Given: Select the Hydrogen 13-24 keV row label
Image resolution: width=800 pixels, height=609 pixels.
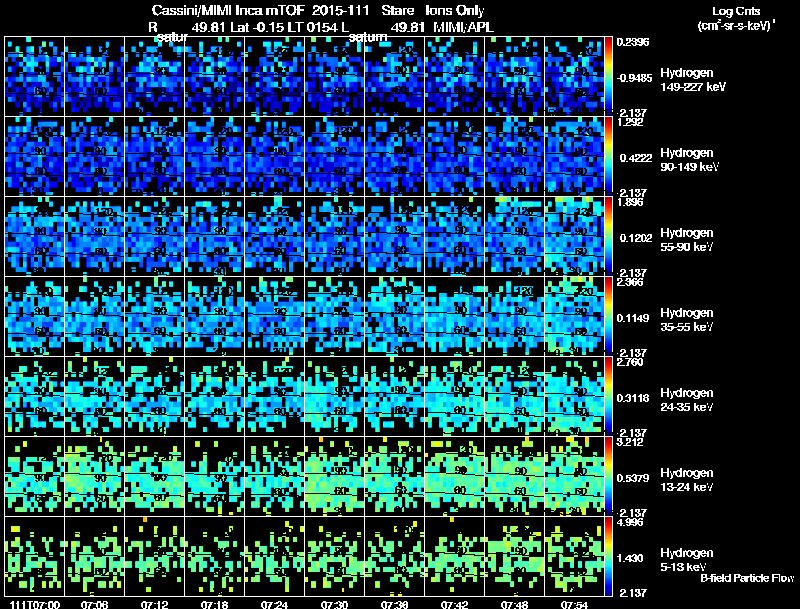Looking at the screenshot, I should coord(687,480).
